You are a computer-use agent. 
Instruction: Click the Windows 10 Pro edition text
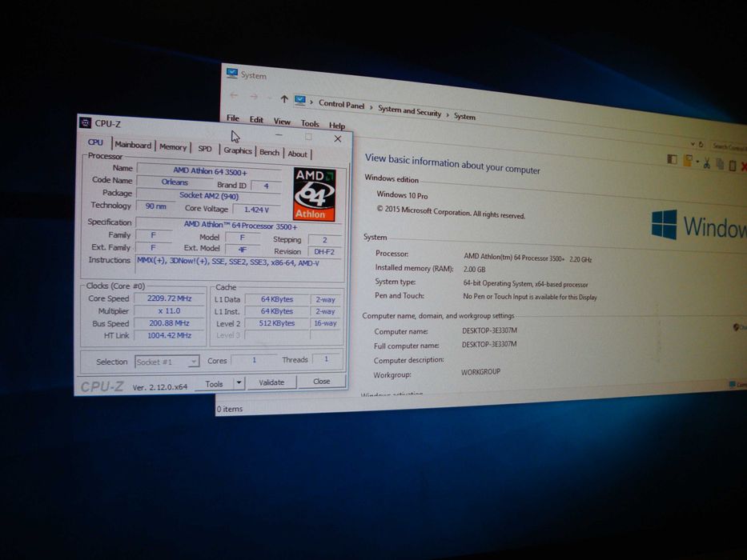click(402, 194)
